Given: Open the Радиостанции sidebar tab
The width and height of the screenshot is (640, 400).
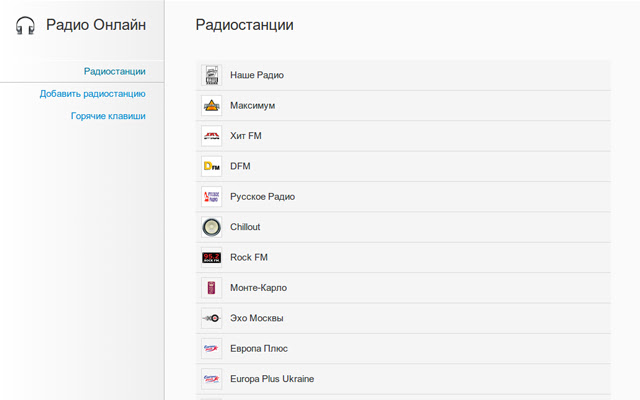Looking at the screenshot, I should tap(114, 71).
